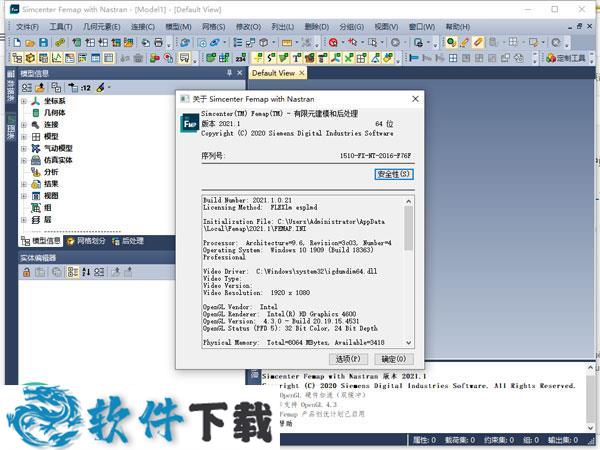
Task: Click the S curve entity display icon
Action: pos(271,58)
